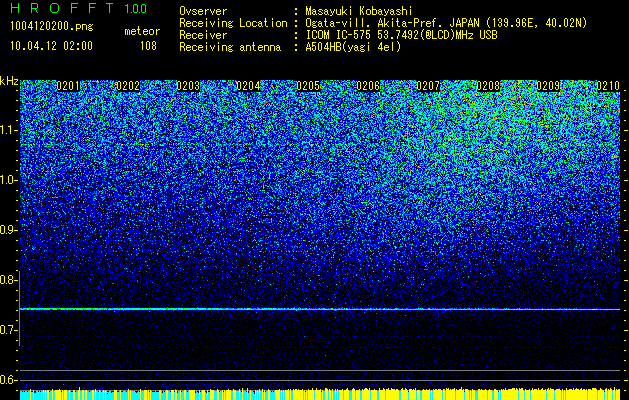Click the Receiver label
Viewport: 629px width, 400px height.
tap(203, 35)
